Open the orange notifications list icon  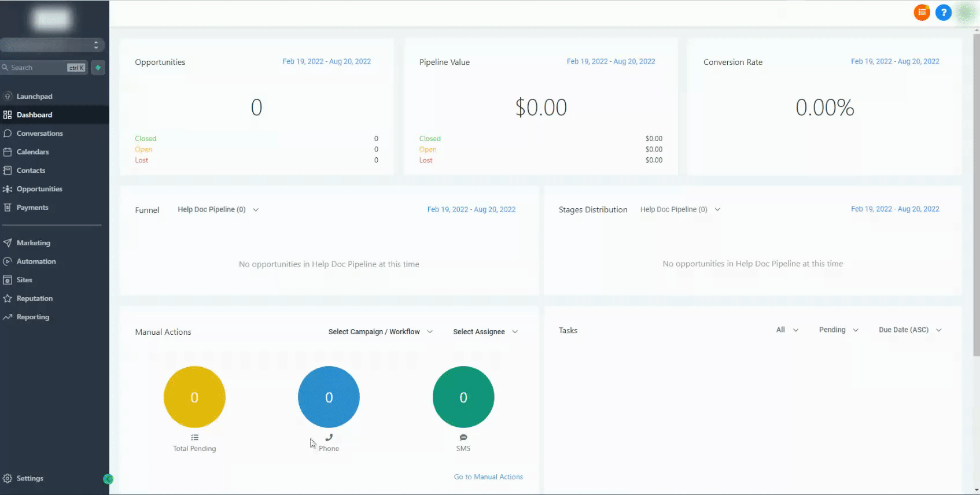point(922,12)
